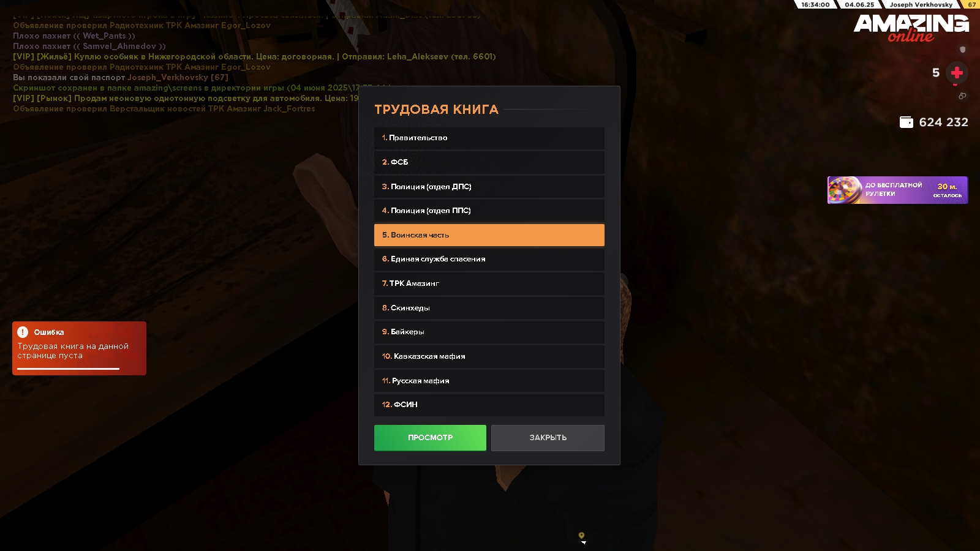This screenshot has width=980, height=551.
Task: Click the yellow map pin marker icon
Action: click(581, 536)
